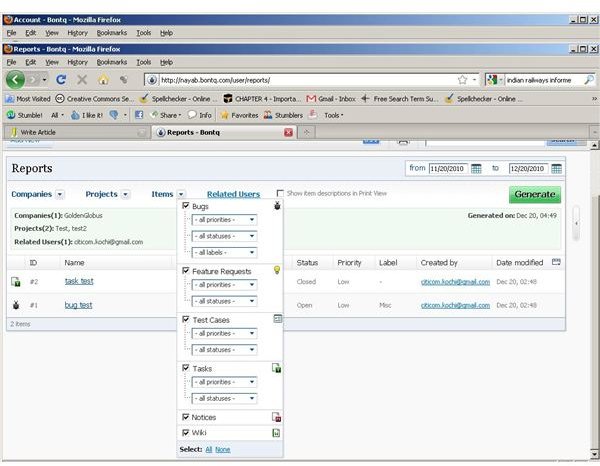The height and width of the screenshot is (466, 600).
Task: Reload the page with the refresh icon
Action: (61, 80)
